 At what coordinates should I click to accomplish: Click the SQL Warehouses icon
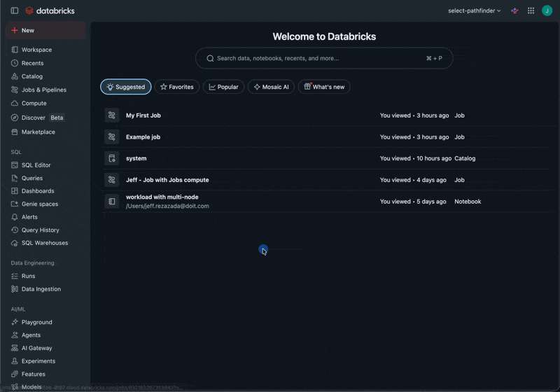point(15,243)
